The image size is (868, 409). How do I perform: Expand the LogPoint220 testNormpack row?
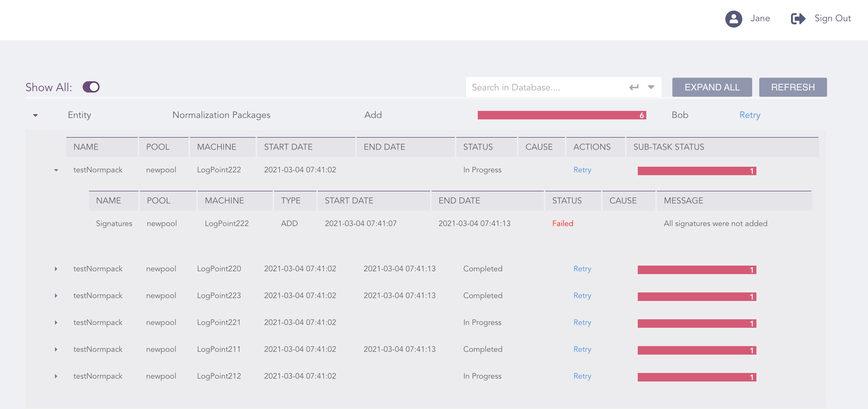(x=56, y=269)
